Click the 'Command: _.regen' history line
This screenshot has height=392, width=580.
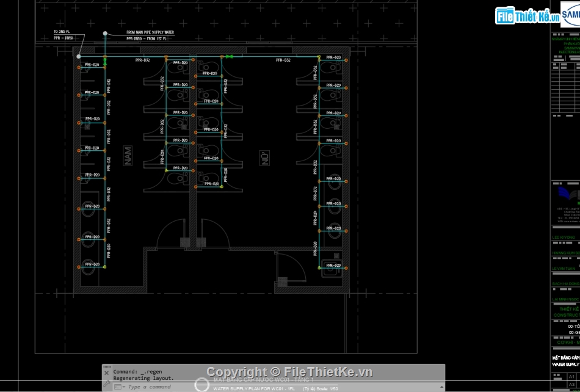137,372
